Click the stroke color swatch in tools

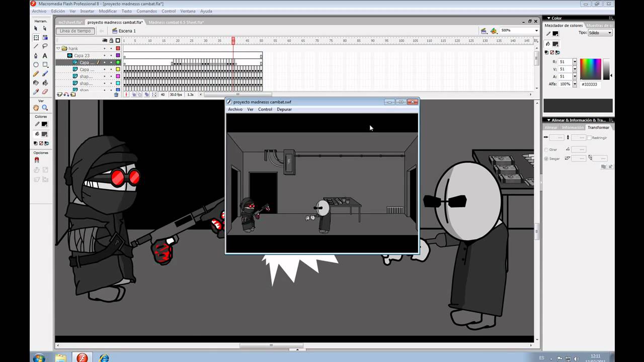coord(44,124)
